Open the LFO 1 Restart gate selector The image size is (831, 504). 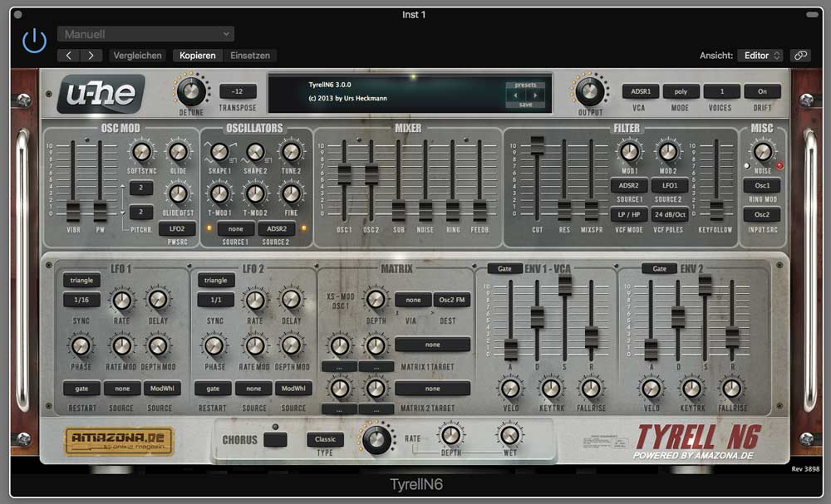click(x=81, y=389)
